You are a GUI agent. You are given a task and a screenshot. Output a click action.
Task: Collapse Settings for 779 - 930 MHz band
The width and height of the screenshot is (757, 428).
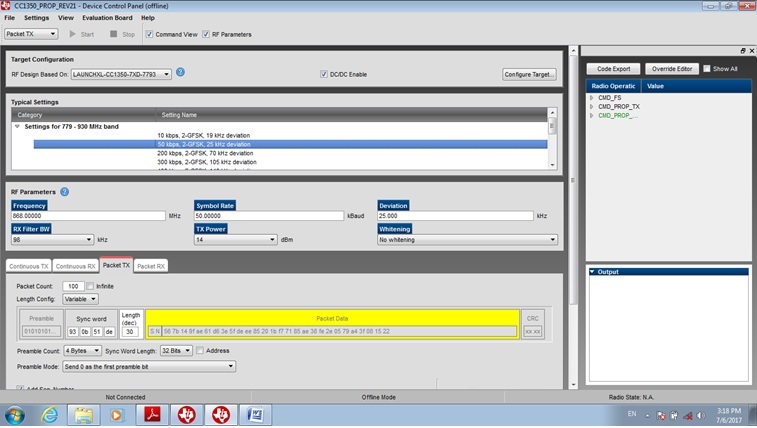[x=17, y=126]
